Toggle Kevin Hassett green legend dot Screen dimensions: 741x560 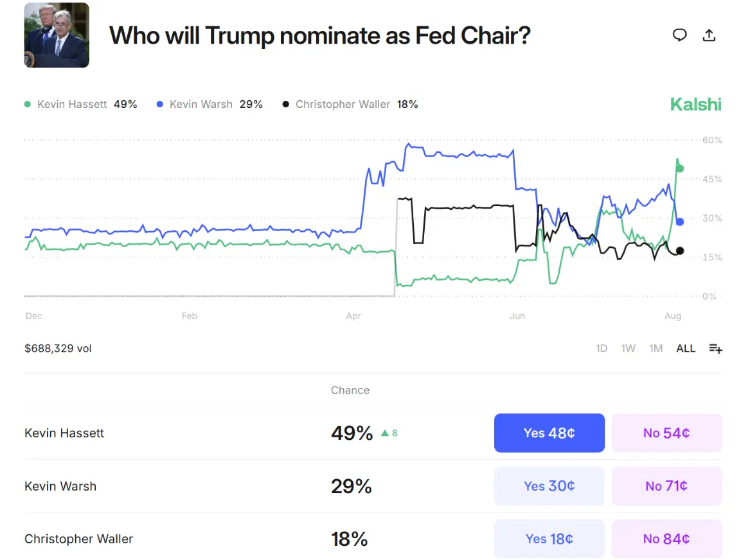coord(27,104)
